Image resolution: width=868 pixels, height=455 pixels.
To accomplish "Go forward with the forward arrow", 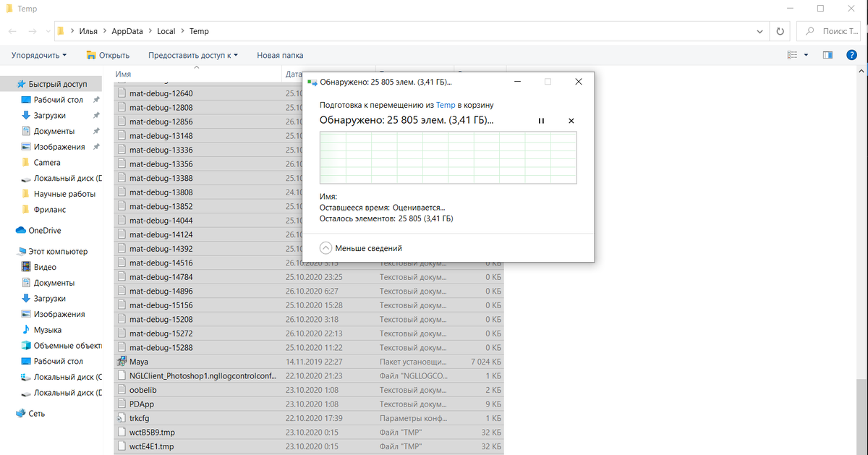I will click(33, 32).
